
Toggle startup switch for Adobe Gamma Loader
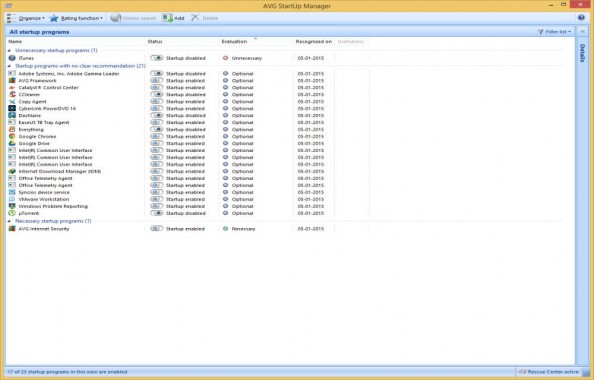click(156, 73)
